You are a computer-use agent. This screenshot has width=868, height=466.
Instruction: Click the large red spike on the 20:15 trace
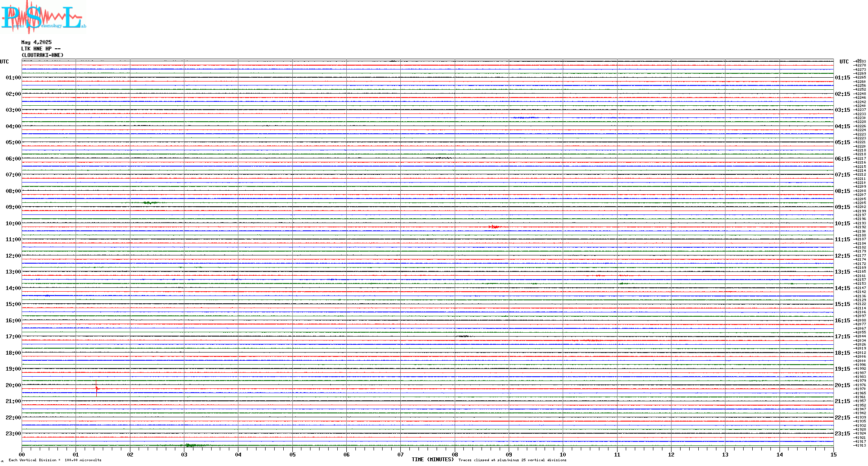tap(96, 388)
